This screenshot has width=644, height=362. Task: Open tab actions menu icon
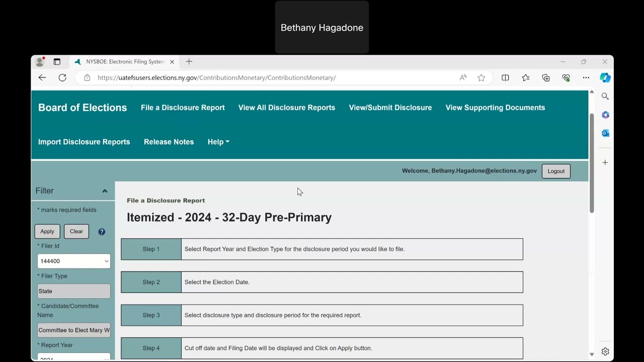[x=57, y=62]
